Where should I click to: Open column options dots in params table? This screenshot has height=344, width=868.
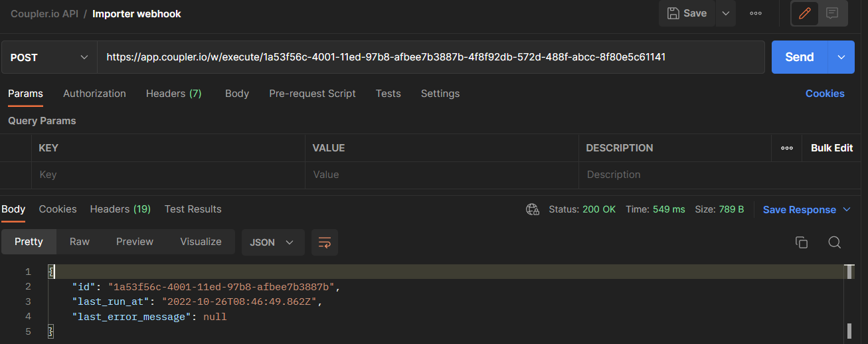(x=787, y=148)
